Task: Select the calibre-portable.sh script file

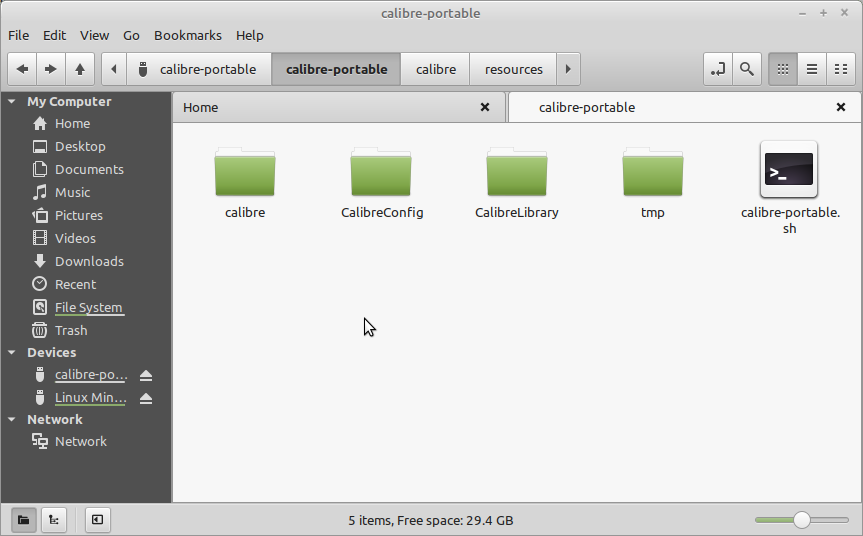Action: coord(790,188)
